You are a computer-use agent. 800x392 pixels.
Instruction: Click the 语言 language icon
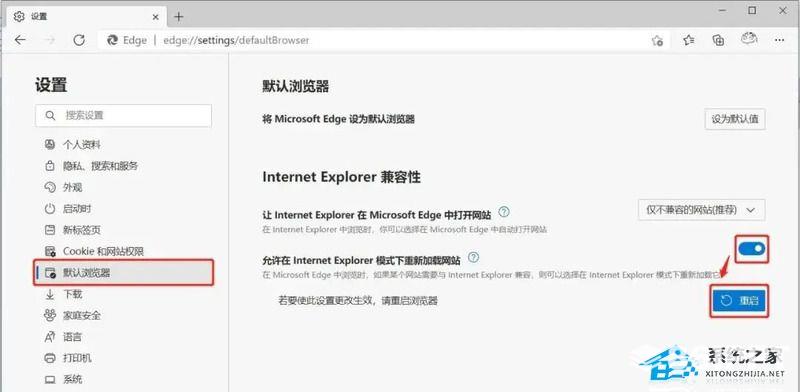[49, 337]
